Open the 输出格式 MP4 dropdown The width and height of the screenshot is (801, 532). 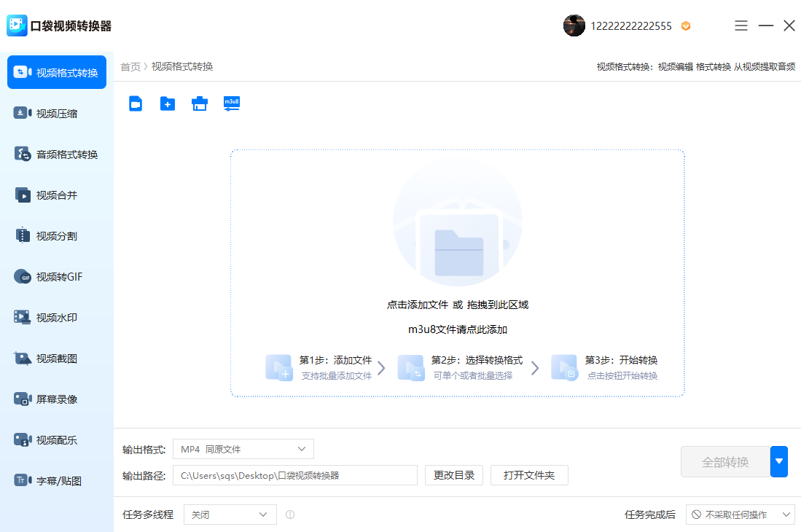click(x=243, y=448)
